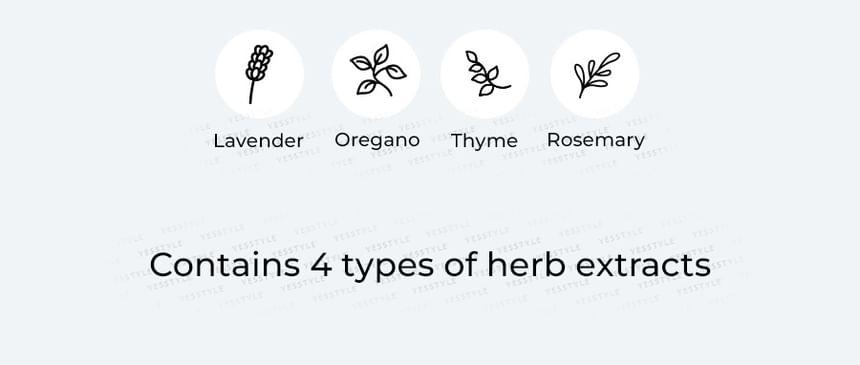Select white circle behind rosemary icon
This screenshot has width=860, height=365.
[x=595, y=74]
